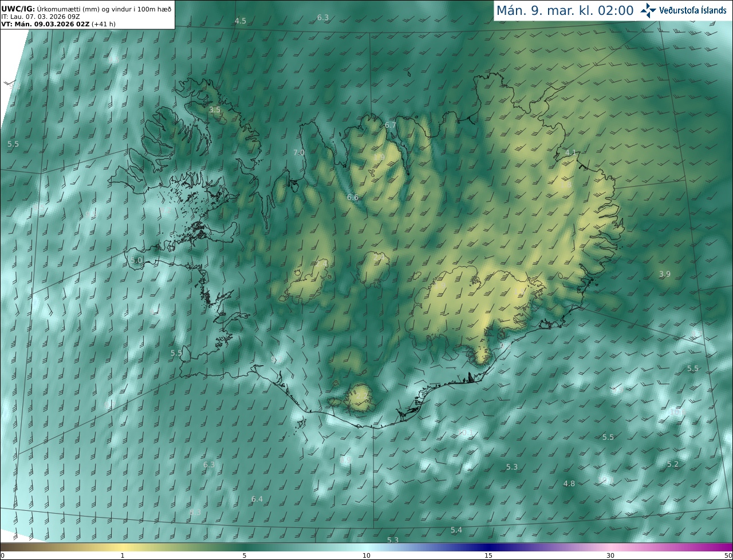This screenshot has width=733, height=560.
Task: Click the 7.0 value on the map
Action: [x=299, y=153]
